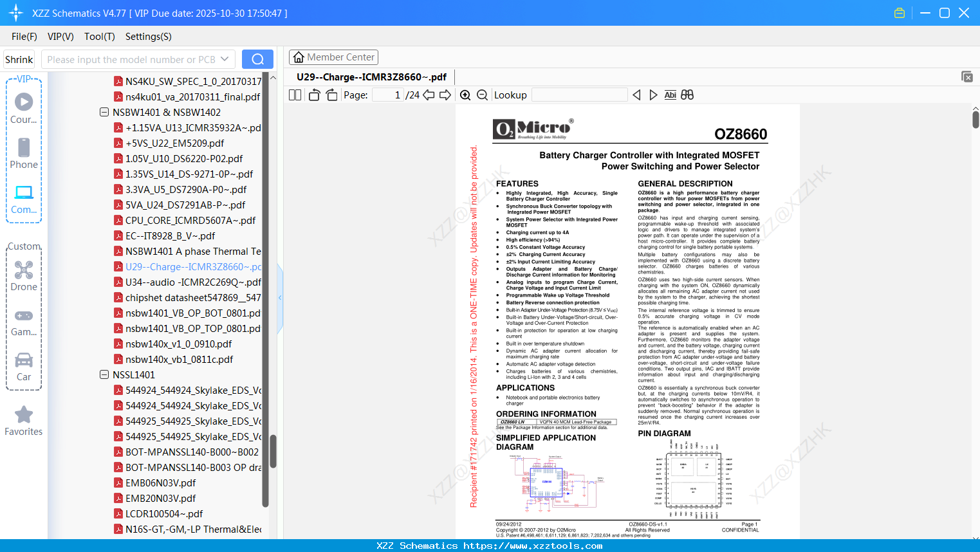Viewport: 980px width, 552px height.
Task: Open Favorites from the sidebar
Action: [24, 421]
